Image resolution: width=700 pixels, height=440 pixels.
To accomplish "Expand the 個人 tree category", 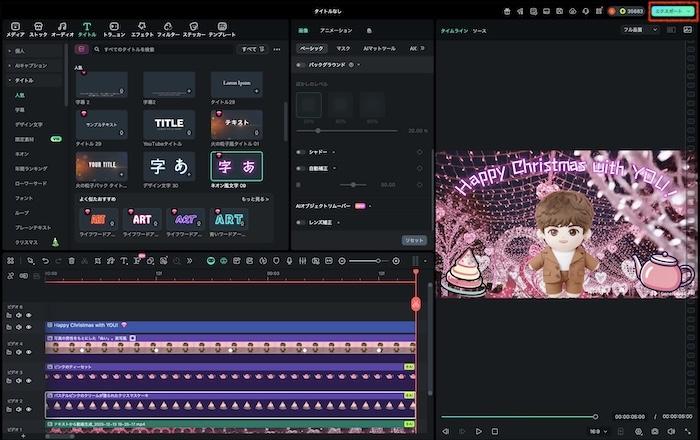I will pyautogui.click(x=10, y=51).
